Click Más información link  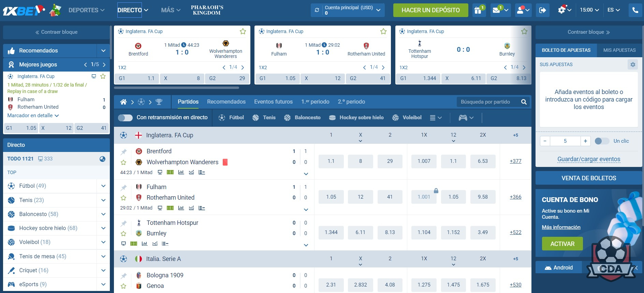(561, 227)
